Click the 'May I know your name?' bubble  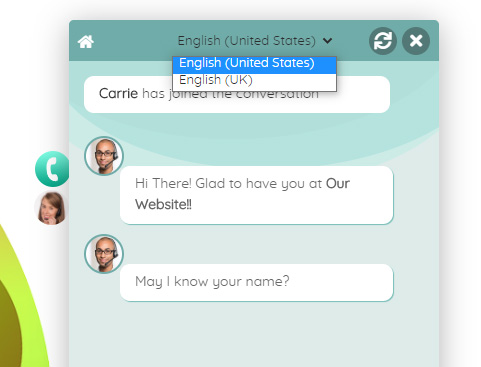click(256, 283)
